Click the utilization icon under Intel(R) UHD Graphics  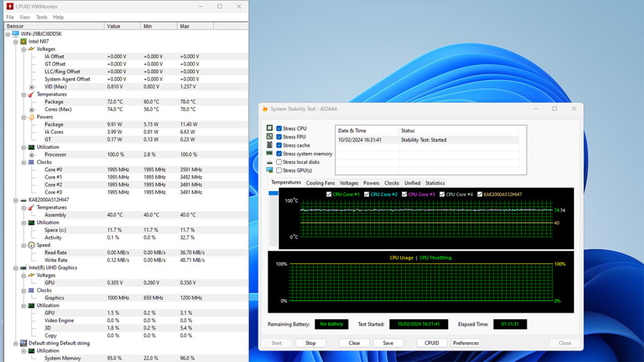coord(31,305)
